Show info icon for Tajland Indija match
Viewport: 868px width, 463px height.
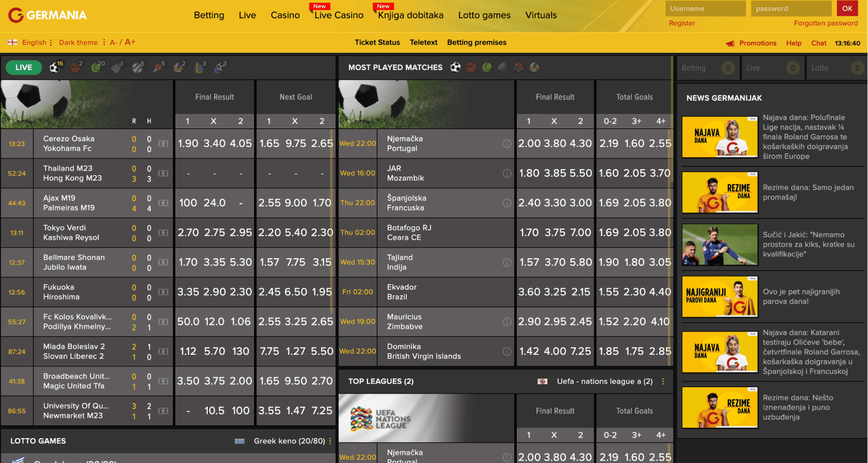(507, 262)
